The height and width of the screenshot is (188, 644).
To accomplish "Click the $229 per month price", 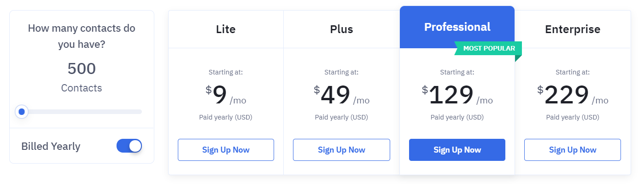I will (567, 96).
